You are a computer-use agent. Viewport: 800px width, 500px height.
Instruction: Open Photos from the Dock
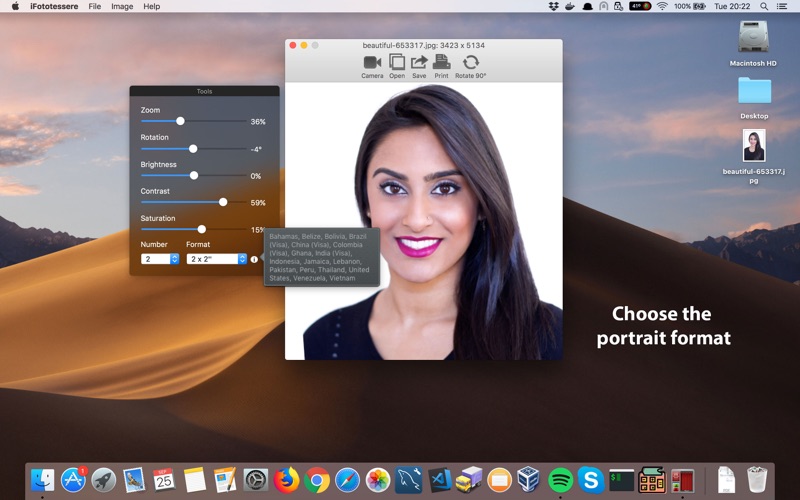(378, 480)
